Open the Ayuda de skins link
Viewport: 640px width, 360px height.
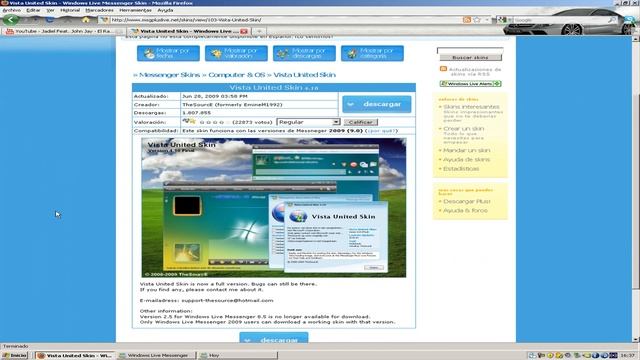tap(467, 160)
